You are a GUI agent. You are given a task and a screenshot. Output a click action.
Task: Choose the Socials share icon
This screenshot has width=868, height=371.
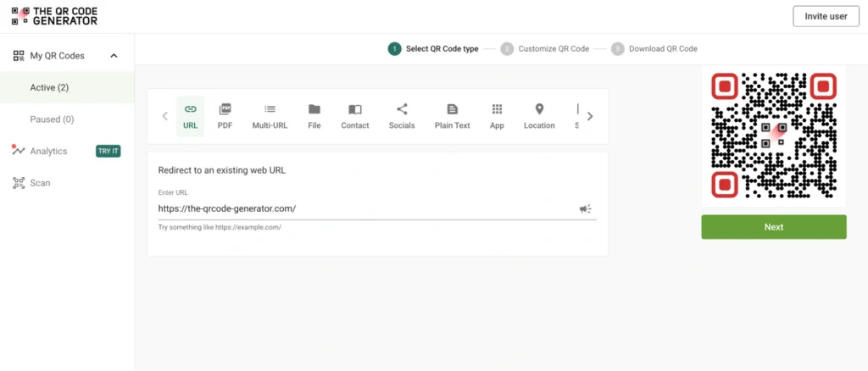(402, 109)
